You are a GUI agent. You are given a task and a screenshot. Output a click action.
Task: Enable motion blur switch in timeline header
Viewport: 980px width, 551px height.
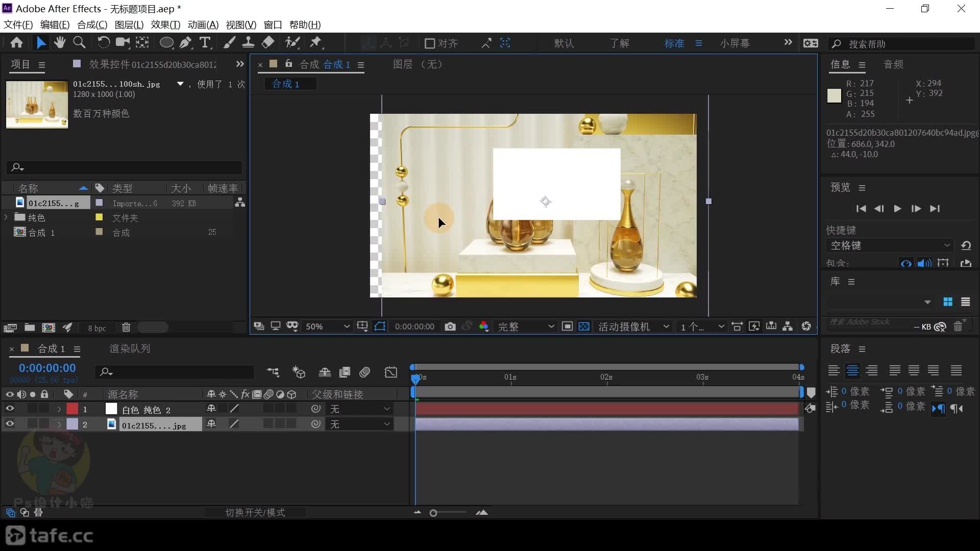(365, 372)
